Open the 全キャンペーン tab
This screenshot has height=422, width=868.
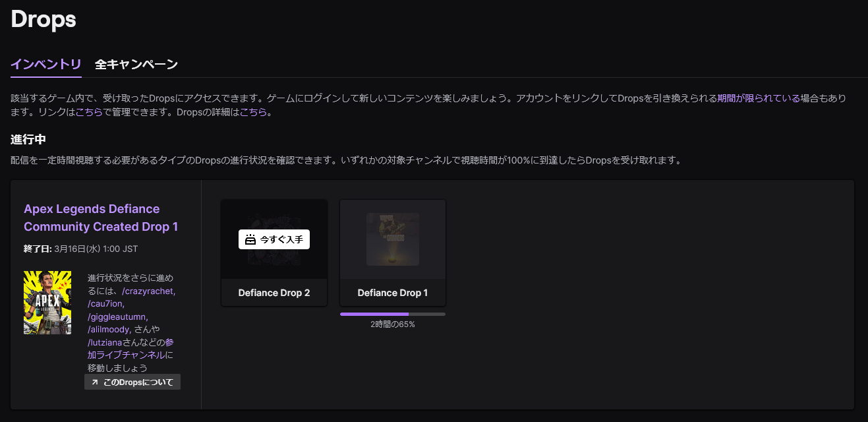pyautogui.click(x=136, y=64)
